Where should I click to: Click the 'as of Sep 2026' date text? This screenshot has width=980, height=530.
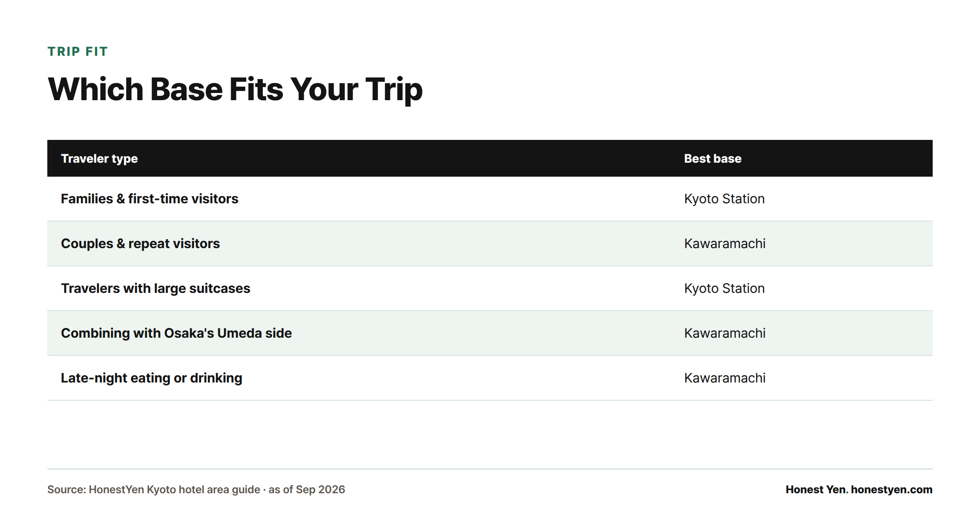click(x=307, y=489)
